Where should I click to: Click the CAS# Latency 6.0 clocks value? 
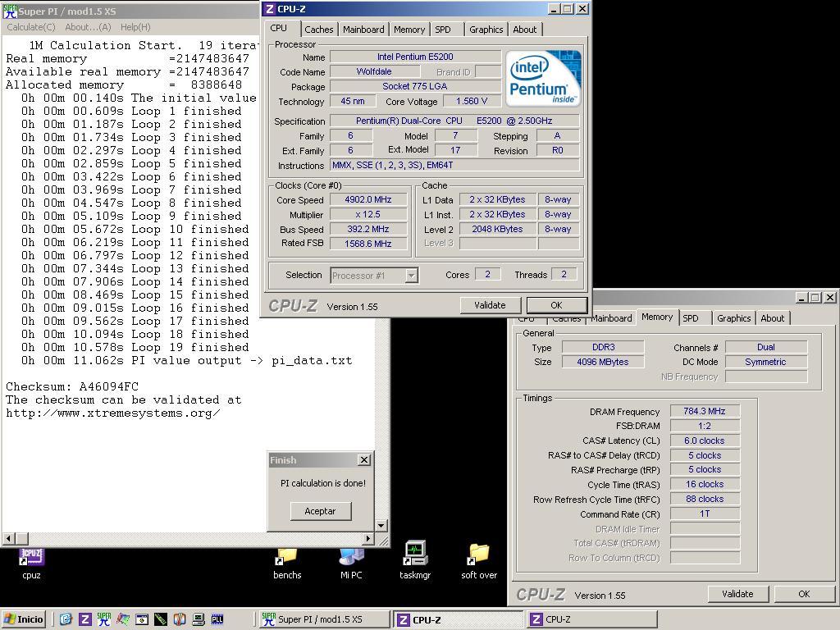pos(705,441)
